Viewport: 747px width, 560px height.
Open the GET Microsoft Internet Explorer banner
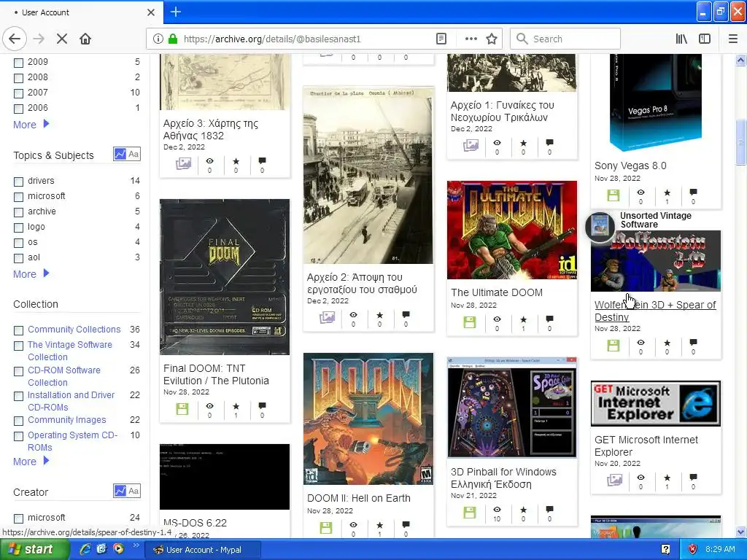pyautogui.click(x=656, y=403)
